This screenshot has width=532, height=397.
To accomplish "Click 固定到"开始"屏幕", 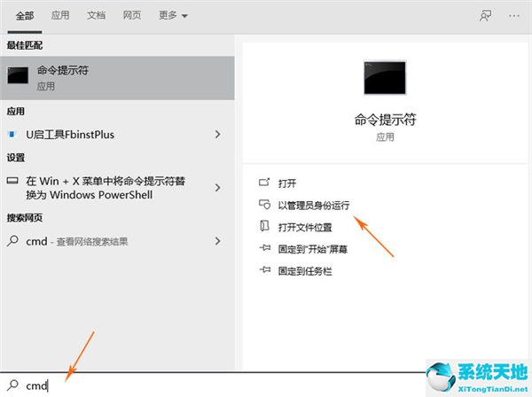I will pos(313,250).
